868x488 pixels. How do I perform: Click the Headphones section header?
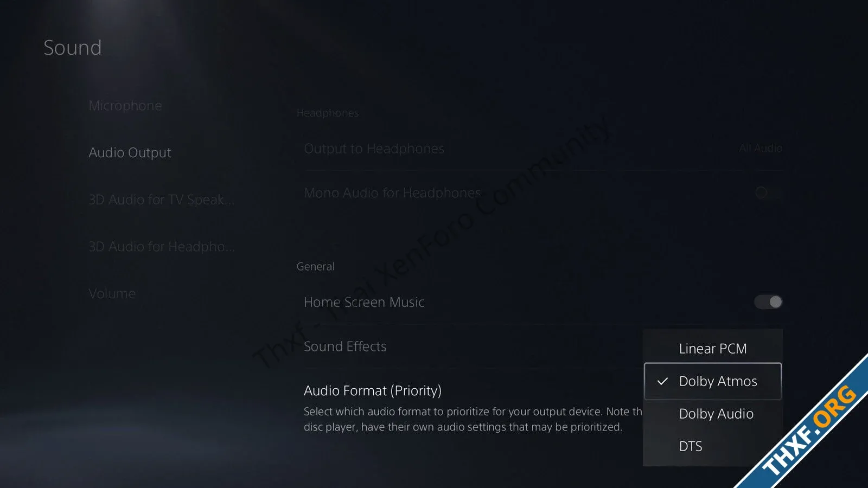point(328,113)
